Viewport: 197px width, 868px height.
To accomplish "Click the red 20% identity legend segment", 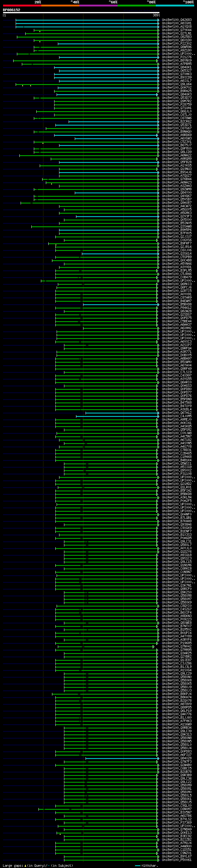I will (x=22, y=6).
